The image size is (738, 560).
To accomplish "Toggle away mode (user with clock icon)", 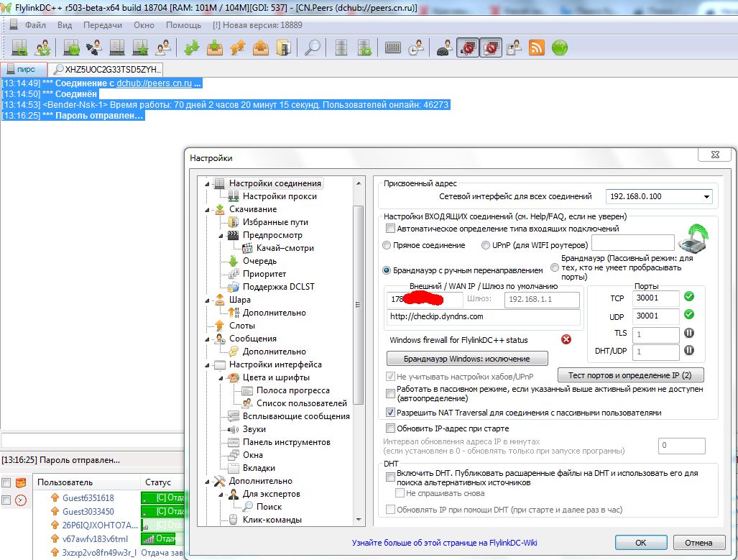I will tap(415, 47).
